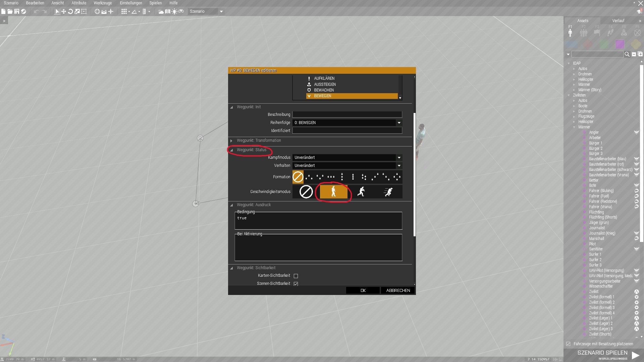Select the purple civilian side swatch
Screen dimensions: 644x362
(x=620, y=44)
